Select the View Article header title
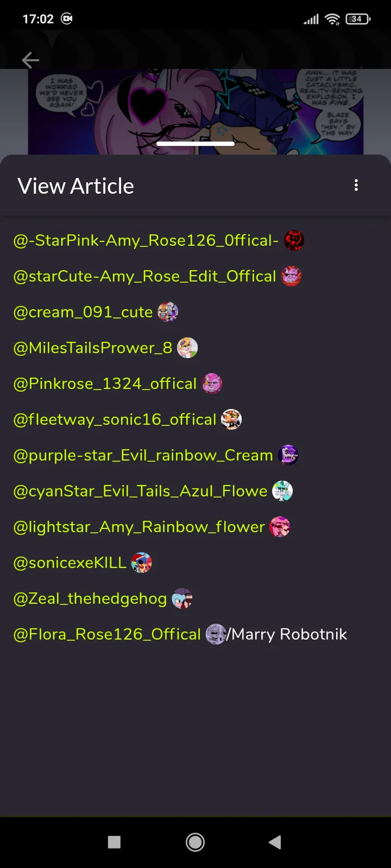This screenshot has height=868, width=391. point(75,186)
